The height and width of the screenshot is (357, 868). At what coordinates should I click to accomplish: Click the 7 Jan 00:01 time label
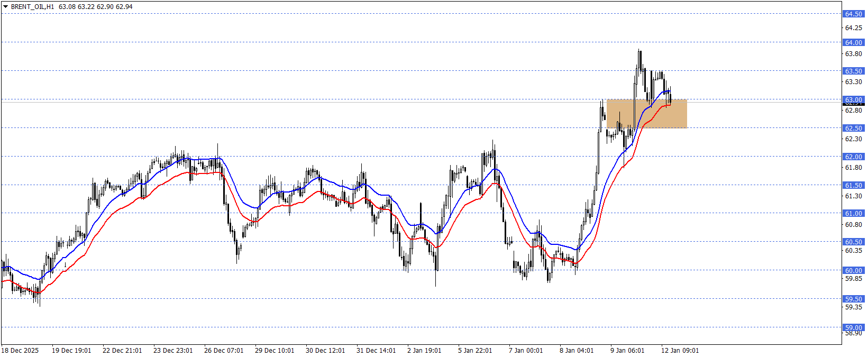pyautogui.click(x=526, y=351)
